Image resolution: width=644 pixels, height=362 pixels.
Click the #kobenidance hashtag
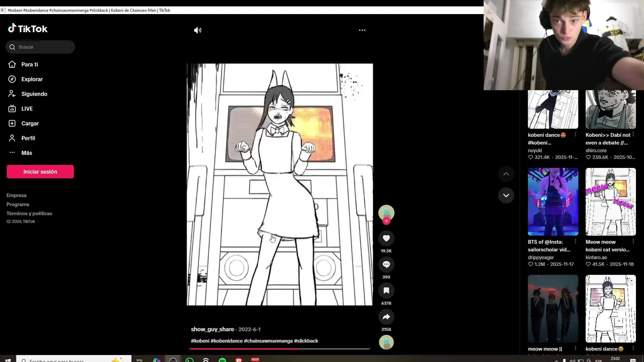[x=226, y=341]
